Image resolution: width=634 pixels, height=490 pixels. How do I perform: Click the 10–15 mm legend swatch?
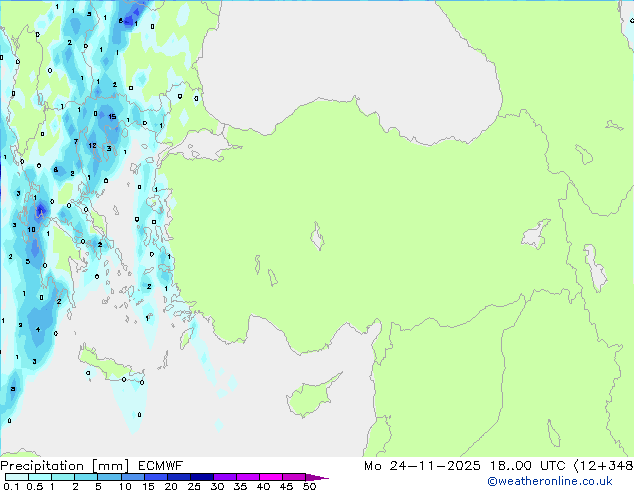tap(132, 477)
